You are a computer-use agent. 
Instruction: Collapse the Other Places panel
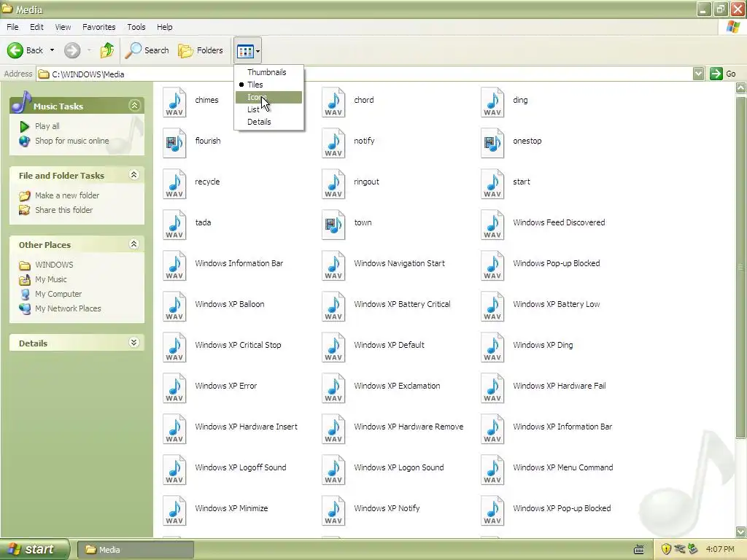click(x=134, y=244)
